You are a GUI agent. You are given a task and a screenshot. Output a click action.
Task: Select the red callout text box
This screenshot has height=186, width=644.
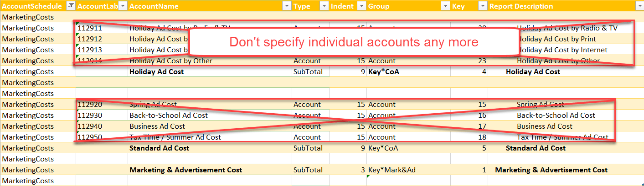pyautogui.click(x=354, y=42)
